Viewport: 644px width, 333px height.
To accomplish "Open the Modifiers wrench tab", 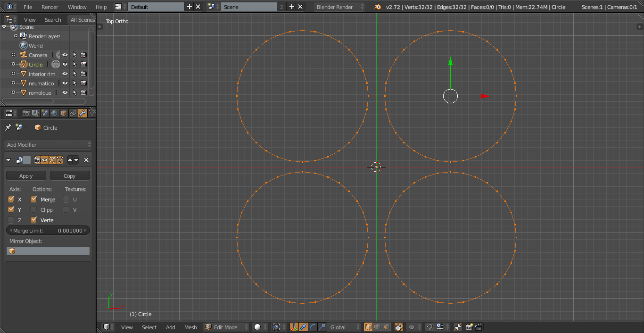I will (x=83, y=113).
